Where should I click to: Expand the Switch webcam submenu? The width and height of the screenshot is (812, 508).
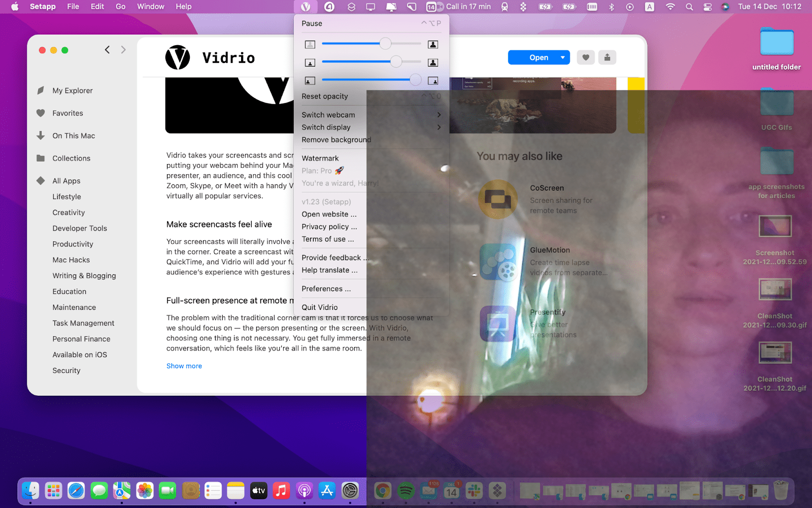371,115
